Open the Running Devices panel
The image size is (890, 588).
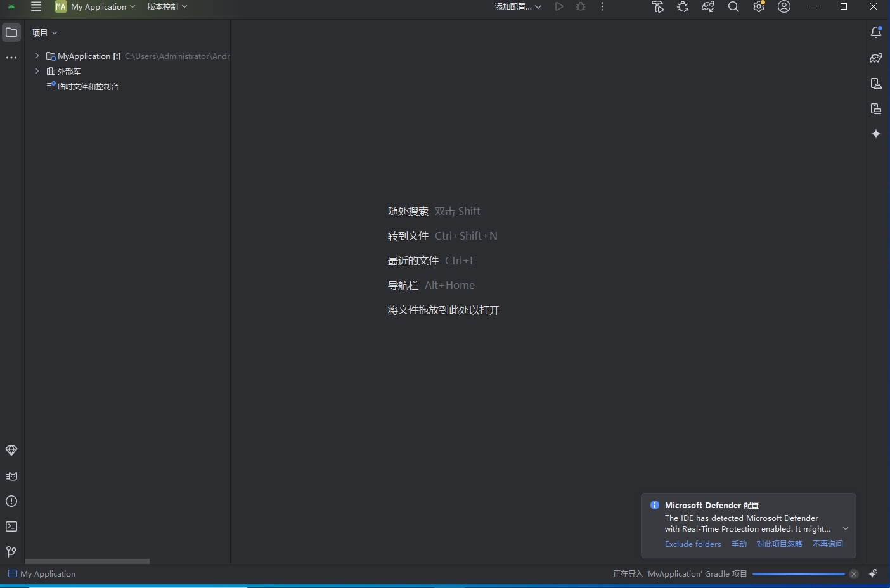pos(875,108)
